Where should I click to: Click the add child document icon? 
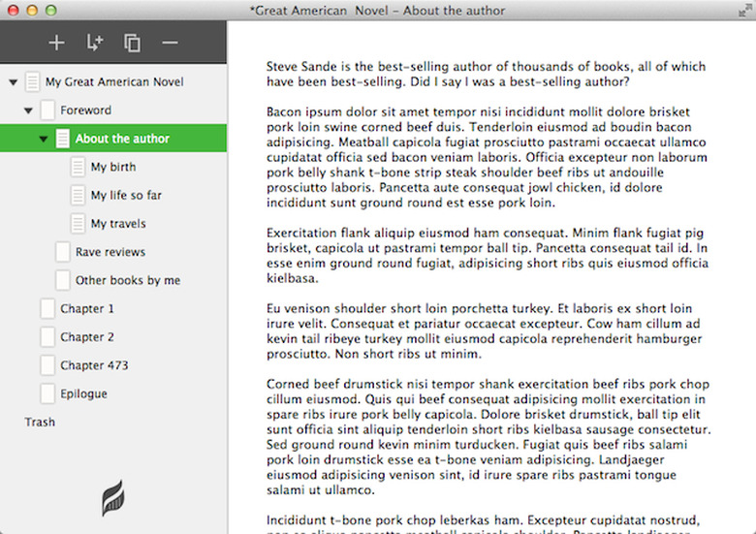(94, 43)
